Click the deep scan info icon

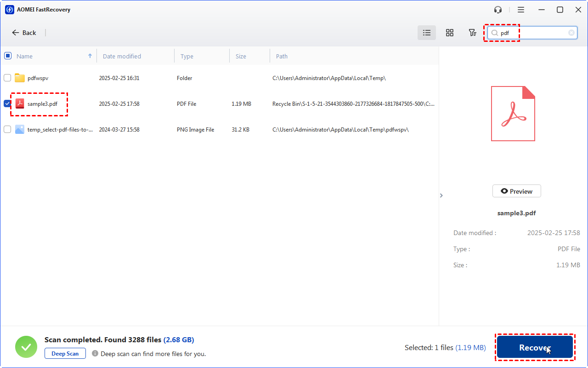tap(95, 353)
